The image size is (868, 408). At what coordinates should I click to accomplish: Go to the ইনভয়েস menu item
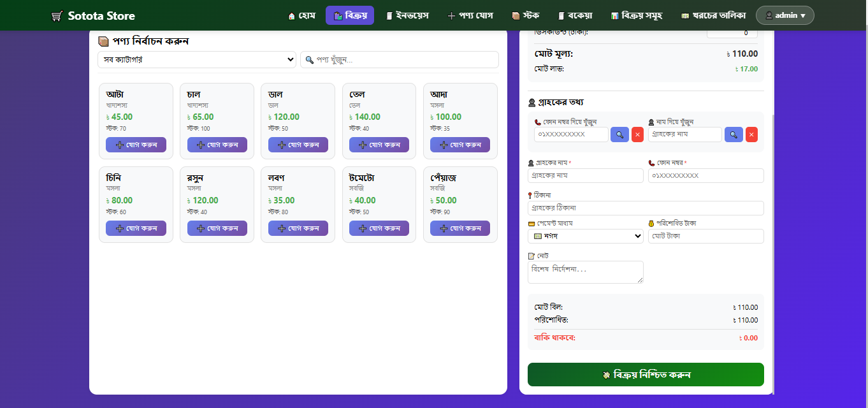click(x=408, y=15)
